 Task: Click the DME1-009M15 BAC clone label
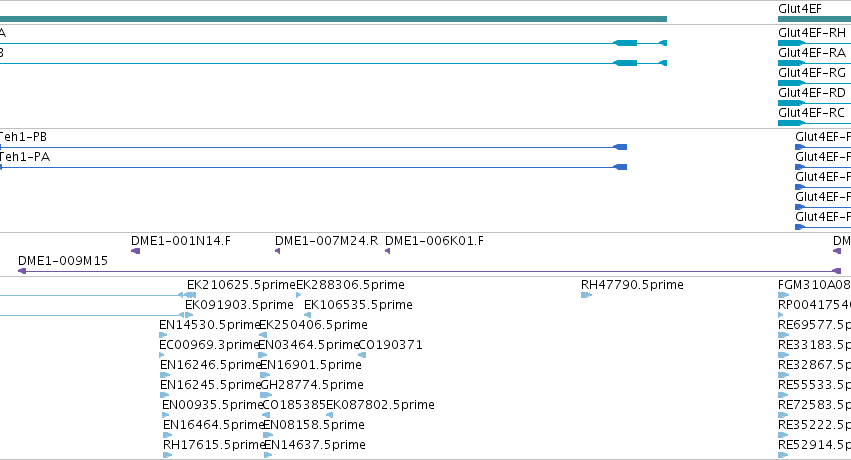pyautogui.click(x=63, y=261)
